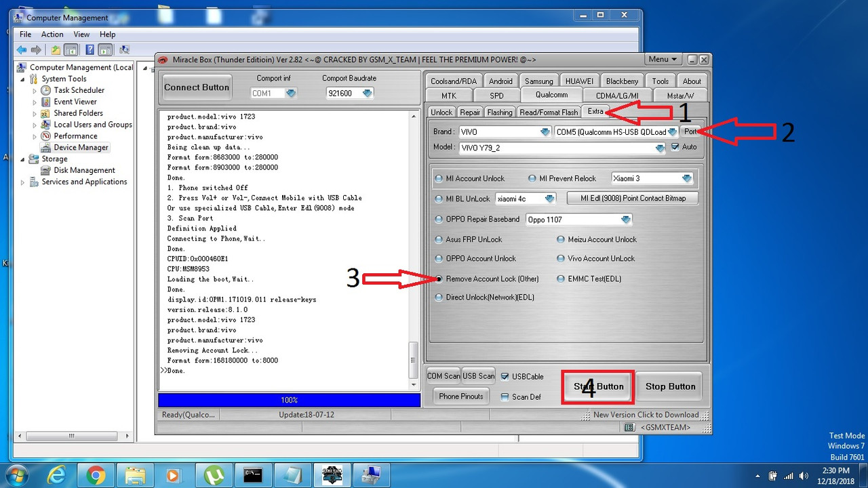868x488 pixels.
Task: Click the Phone Pinouts button
Action: coord(461,396)
